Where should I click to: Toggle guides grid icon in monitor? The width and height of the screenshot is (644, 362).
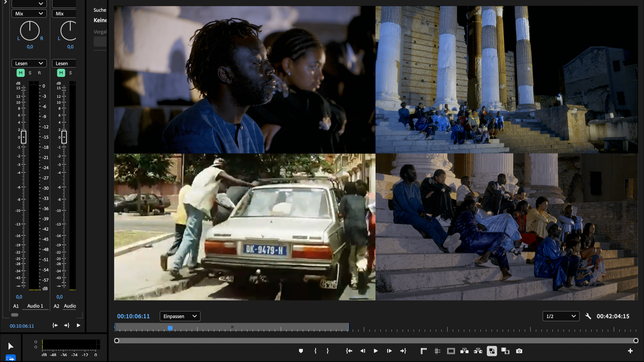[x=437, y=351]
